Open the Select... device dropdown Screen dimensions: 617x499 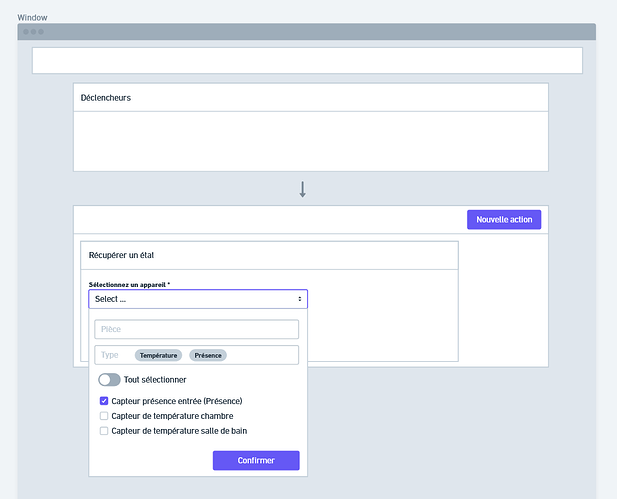pyautogui.click(x=197, y=299)
